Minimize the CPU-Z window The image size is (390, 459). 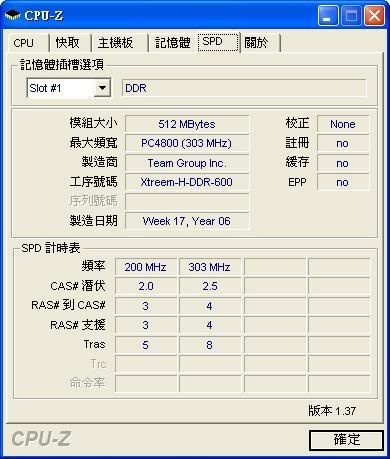tap(328, 15)
